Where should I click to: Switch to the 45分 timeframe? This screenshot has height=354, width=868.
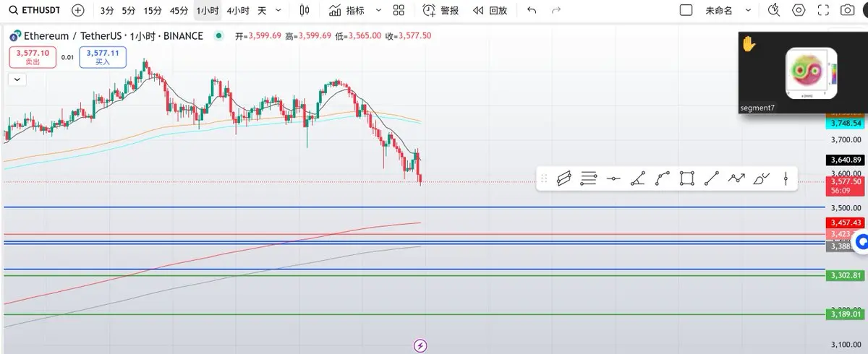(x=179, y=11)
